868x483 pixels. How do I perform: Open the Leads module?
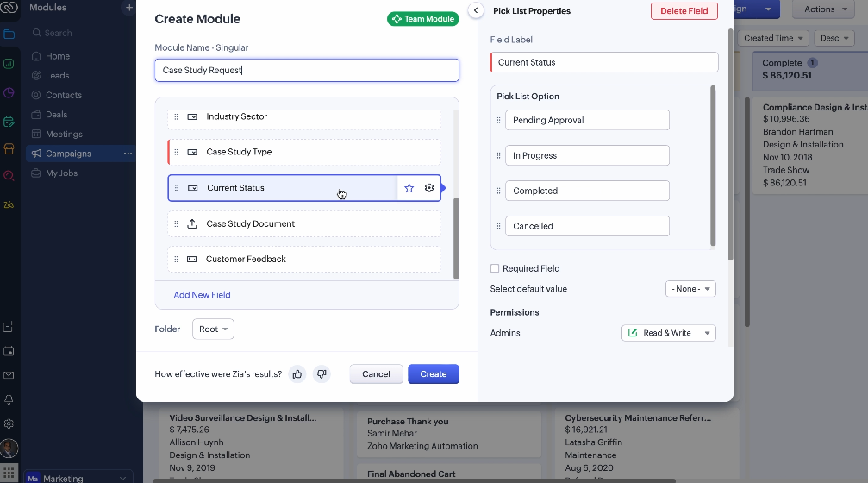tap(58, 76)
